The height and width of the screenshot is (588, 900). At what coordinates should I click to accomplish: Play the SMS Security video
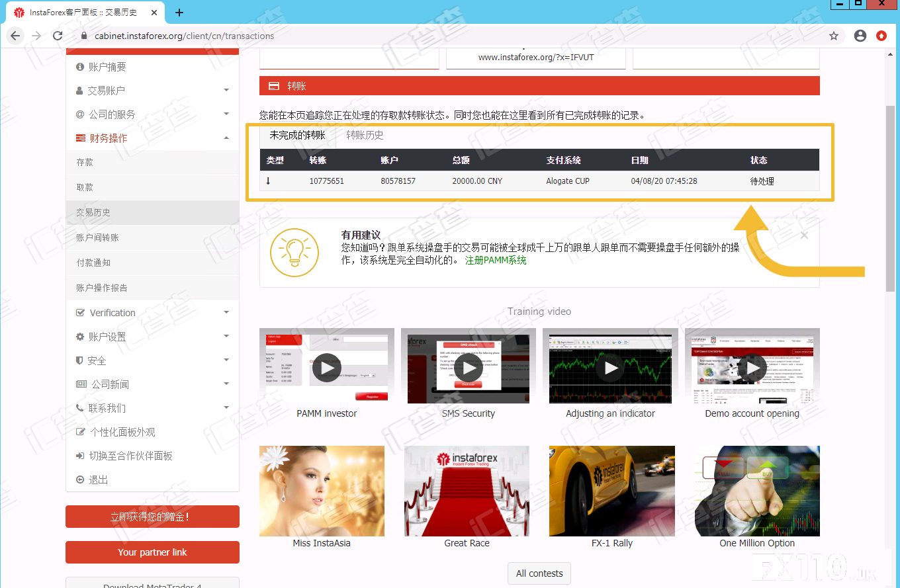tap(469, 366)
